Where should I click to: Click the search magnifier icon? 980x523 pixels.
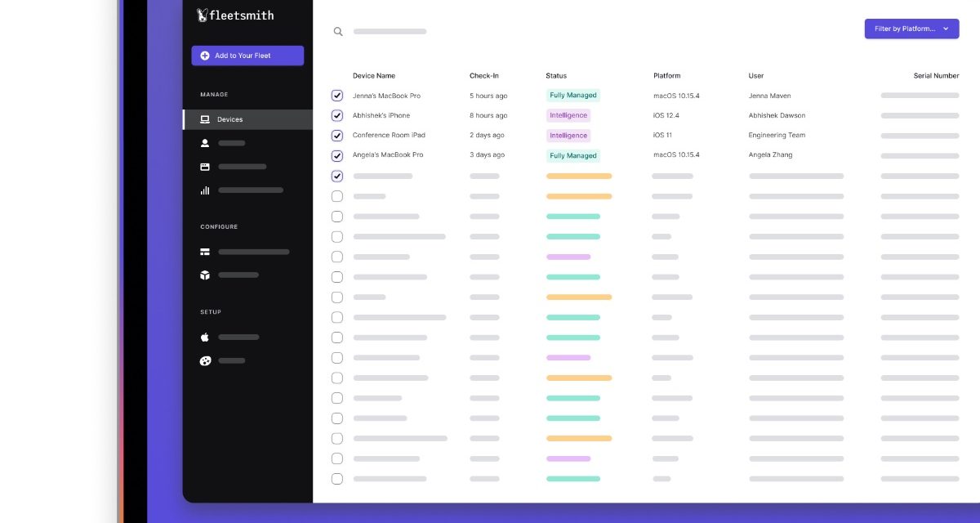[x=338, y=32]
